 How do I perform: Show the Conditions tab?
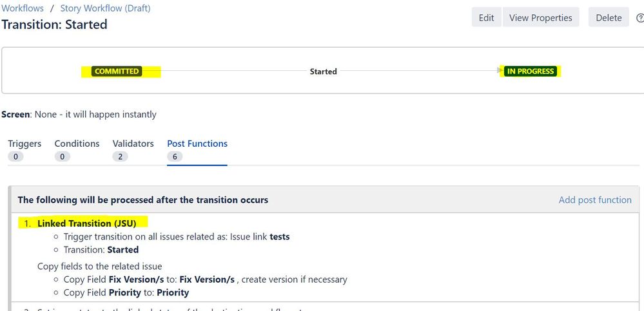77,144
